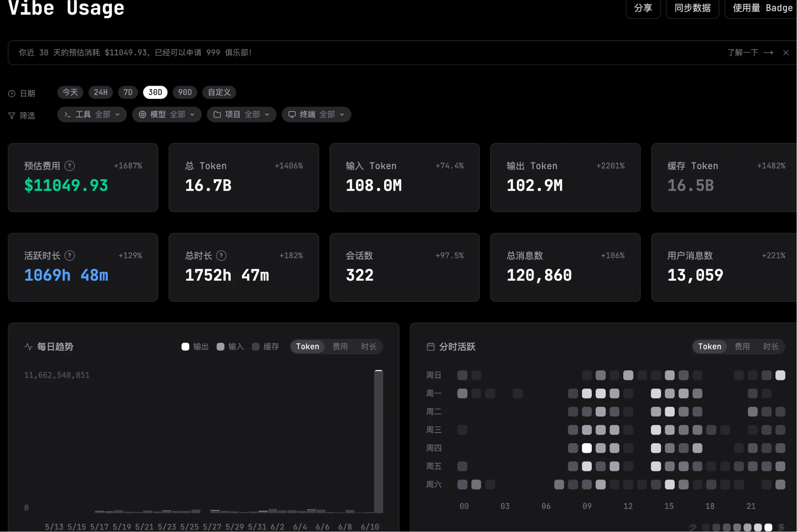The width and height of the screenshot is (797, 532).
Task: Click the terminal icon in 工具 filter
Action: (68, 115)
